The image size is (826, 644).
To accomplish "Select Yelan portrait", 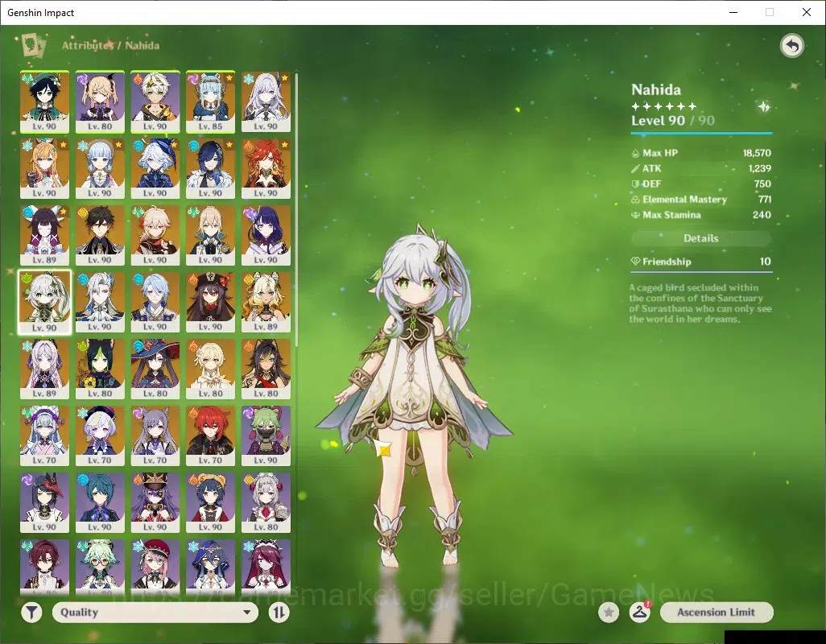I will [211, 168].
